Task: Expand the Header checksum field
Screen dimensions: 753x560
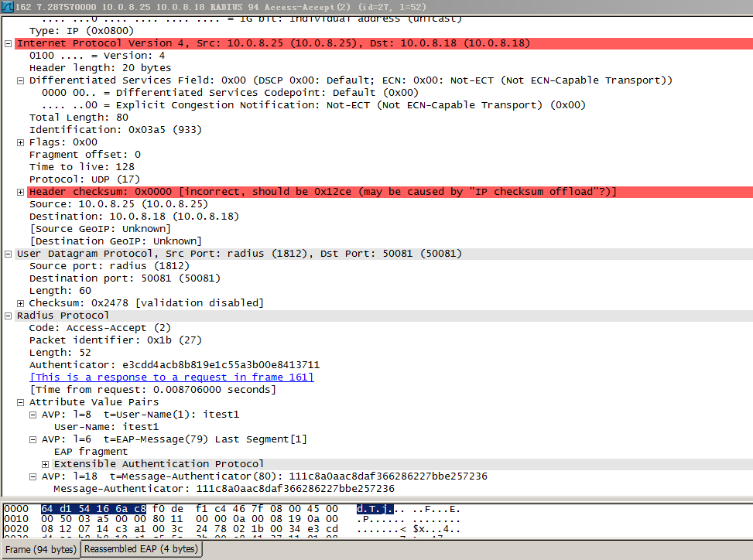Action: [x=20, y=191]
